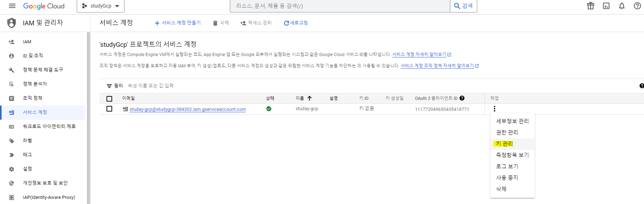Open the notifications bell

(622, 6)
